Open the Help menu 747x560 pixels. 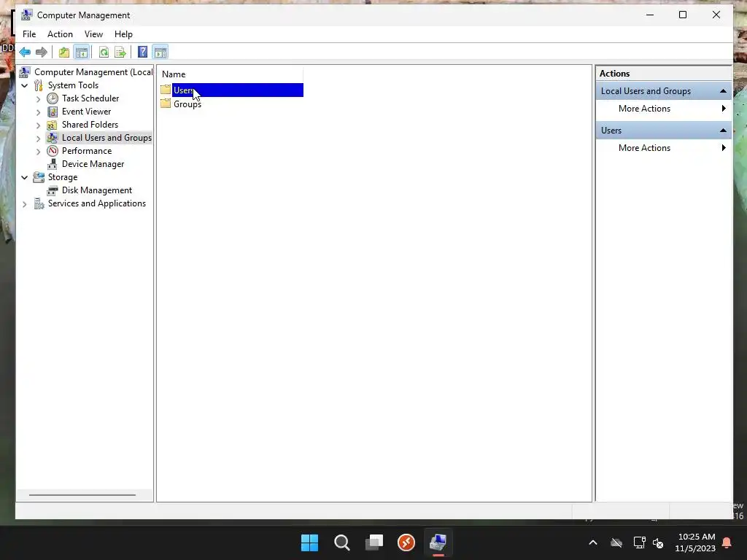point(123,34)
